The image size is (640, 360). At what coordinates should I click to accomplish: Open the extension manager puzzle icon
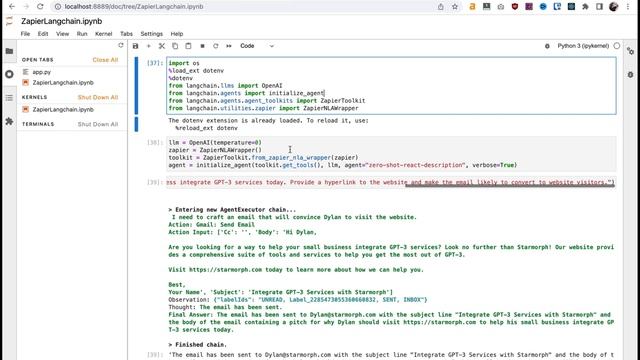[9, 121]
